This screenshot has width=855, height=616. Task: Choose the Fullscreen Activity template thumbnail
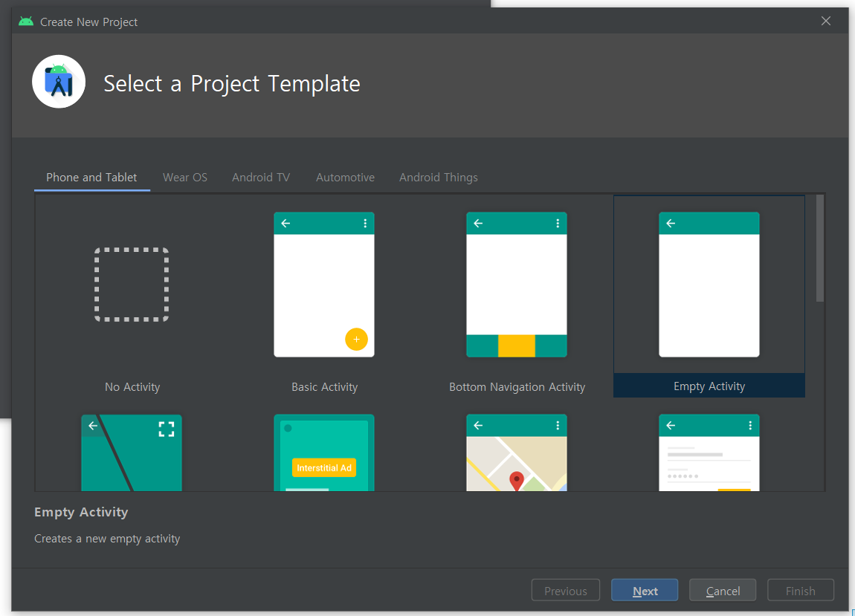tap(132, 453)
